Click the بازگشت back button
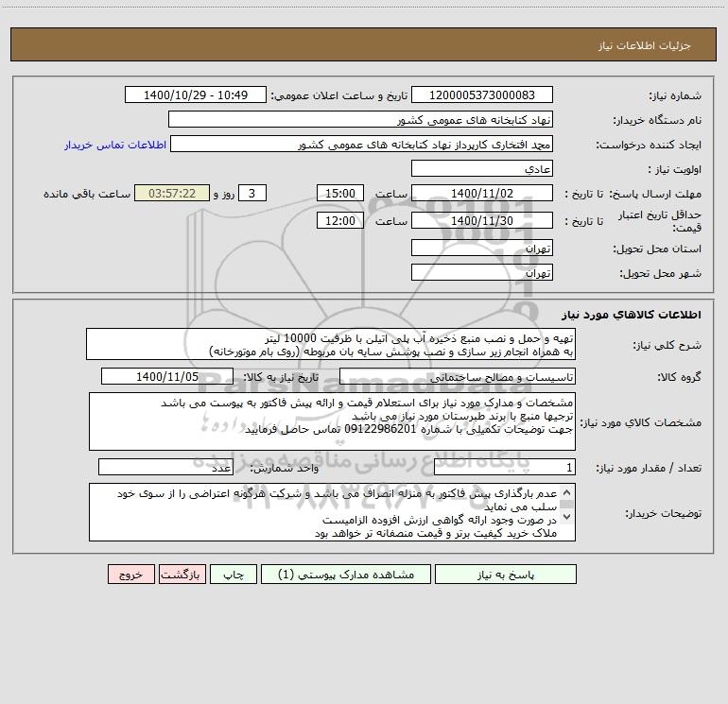728x704 pixels. tap(182, 575)
